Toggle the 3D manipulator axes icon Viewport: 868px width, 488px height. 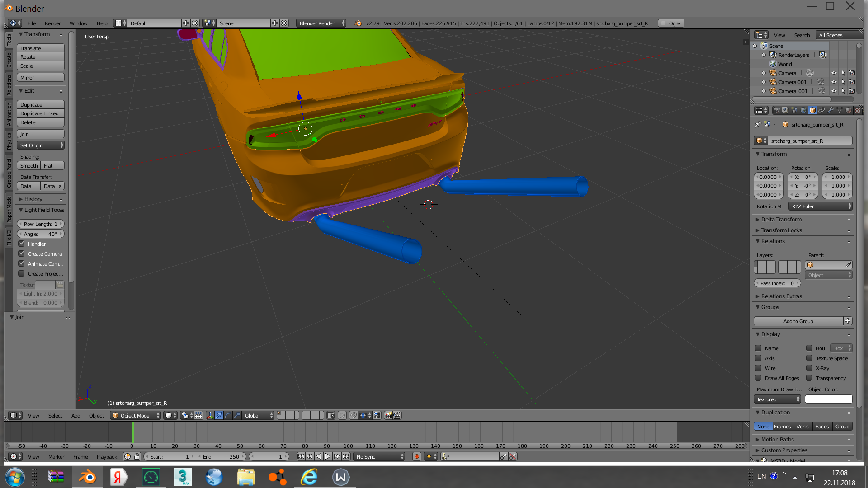point(210,416)
